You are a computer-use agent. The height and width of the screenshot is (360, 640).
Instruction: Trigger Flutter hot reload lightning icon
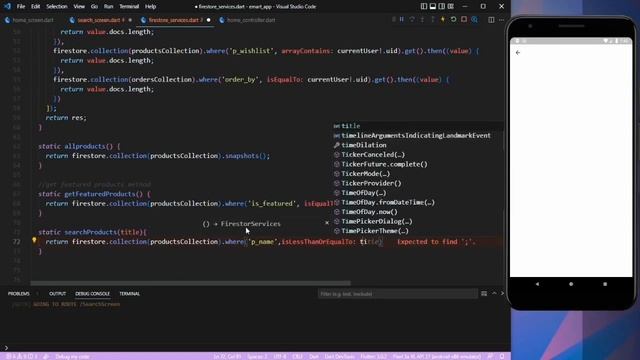coord(442,20)
